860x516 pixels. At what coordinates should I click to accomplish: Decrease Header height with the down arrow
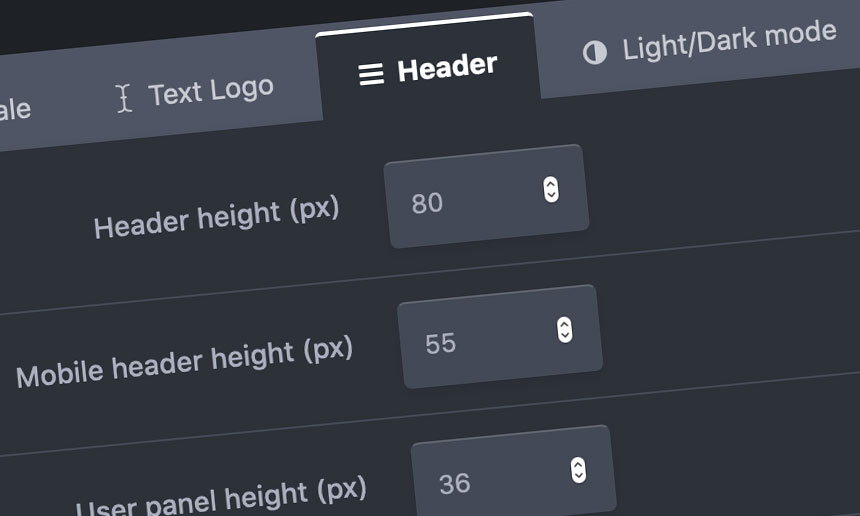(x=551, y=195)
